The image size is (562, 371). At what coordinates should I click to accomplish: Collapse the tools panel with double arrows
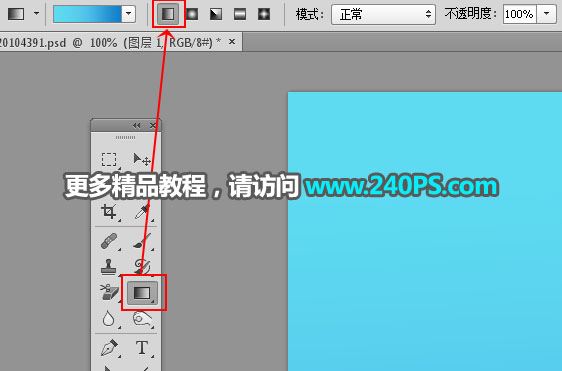(x=137, y=125)
